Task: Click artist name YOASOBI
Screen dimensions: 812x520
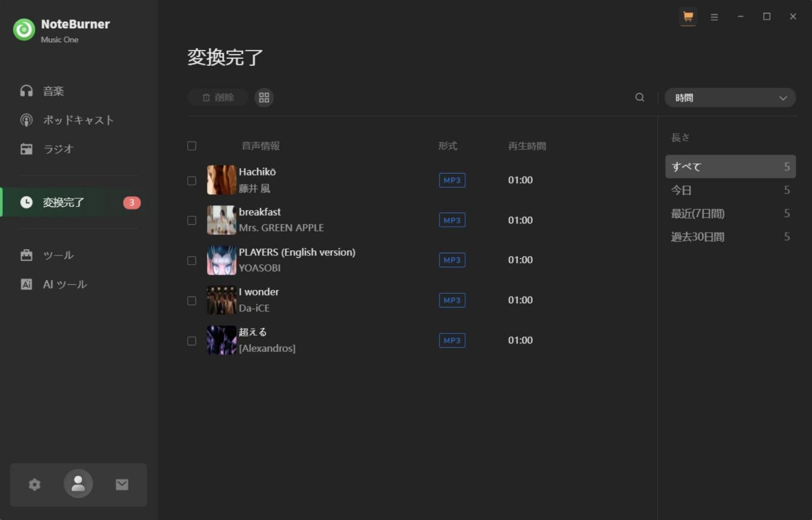Action: [260, 268]
